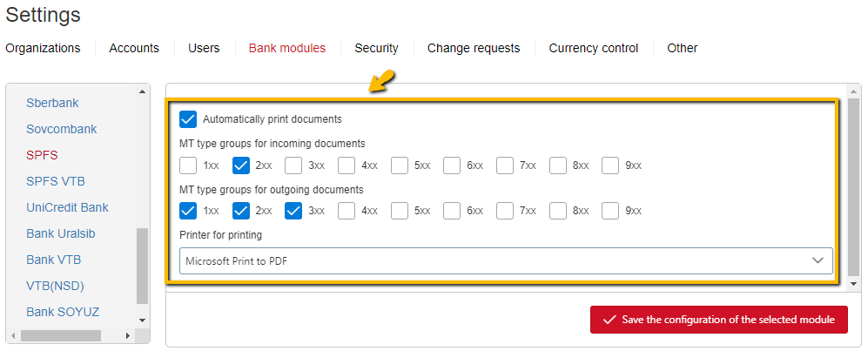Click the bank list scroll-up arrow

pos(142,91)
